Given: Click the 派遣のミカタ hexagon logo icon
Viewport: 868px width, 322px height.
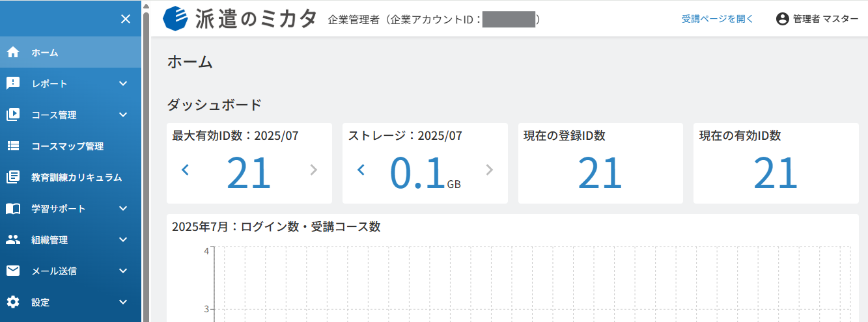Looking at the screenshot, I should pos(175,19).
